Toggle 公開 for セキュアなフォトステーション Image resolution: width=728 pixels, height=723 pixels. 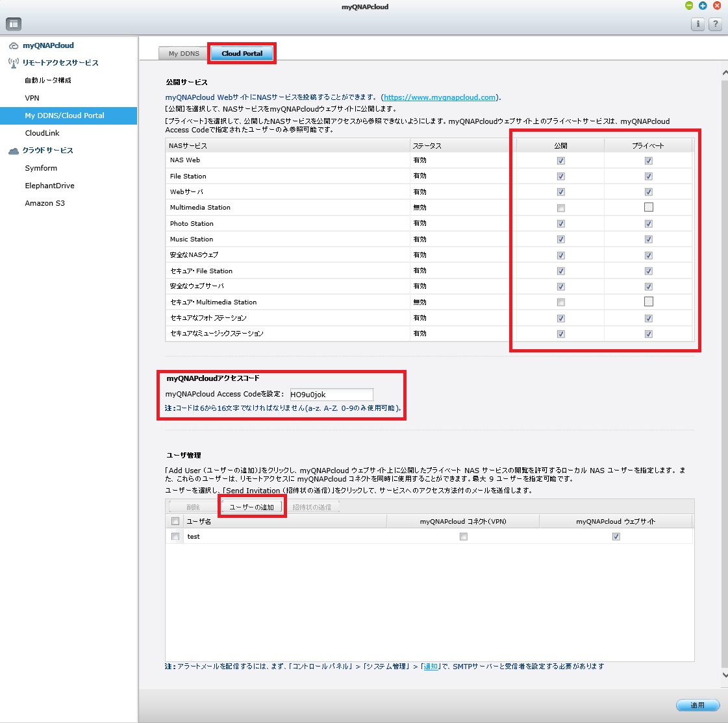(561, 319)
